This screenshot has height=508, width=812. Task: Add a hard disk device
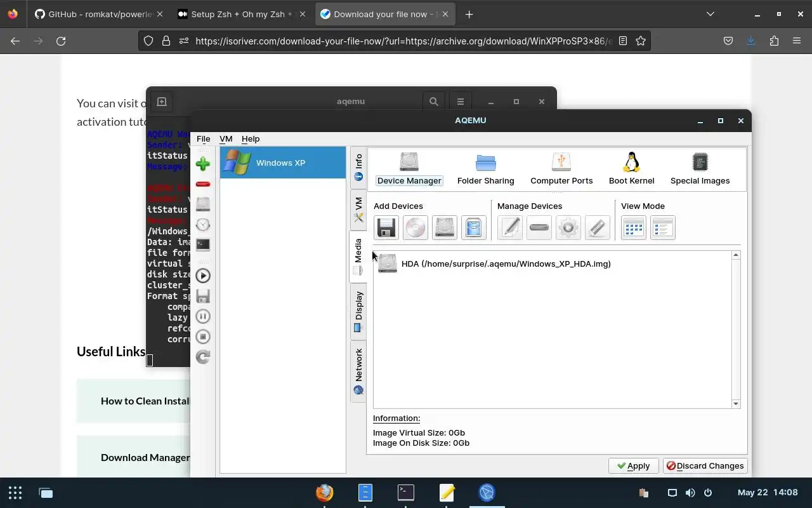pos(445,227)
